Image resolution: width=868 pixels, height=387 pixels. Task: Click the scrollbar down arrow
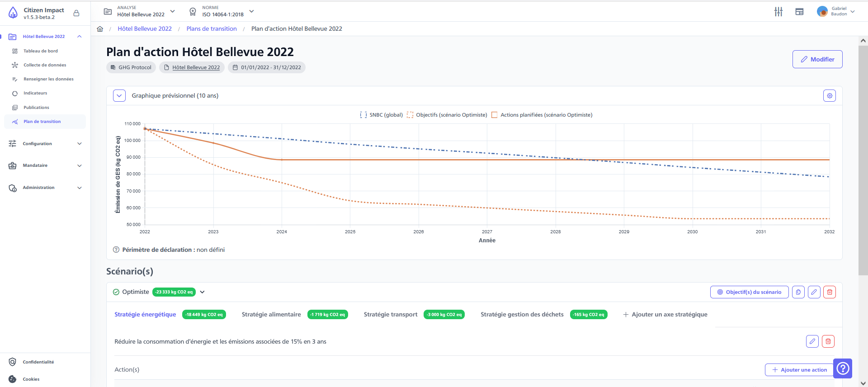[863, 383]
